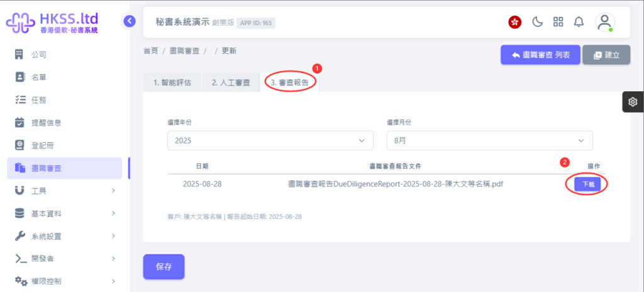Click the 下載 button for the report
Viewport: 644px width, 292px height.
(x=587, y=184)
